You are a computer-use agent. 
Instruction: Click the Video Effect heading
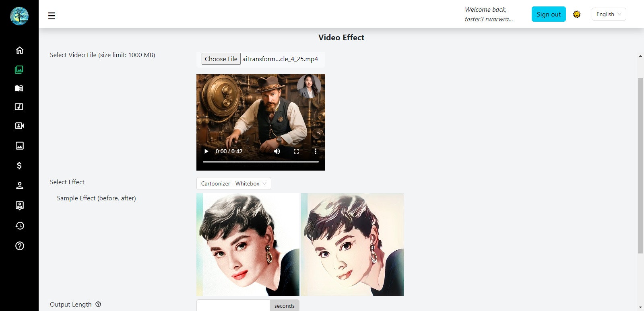point(341,37)
